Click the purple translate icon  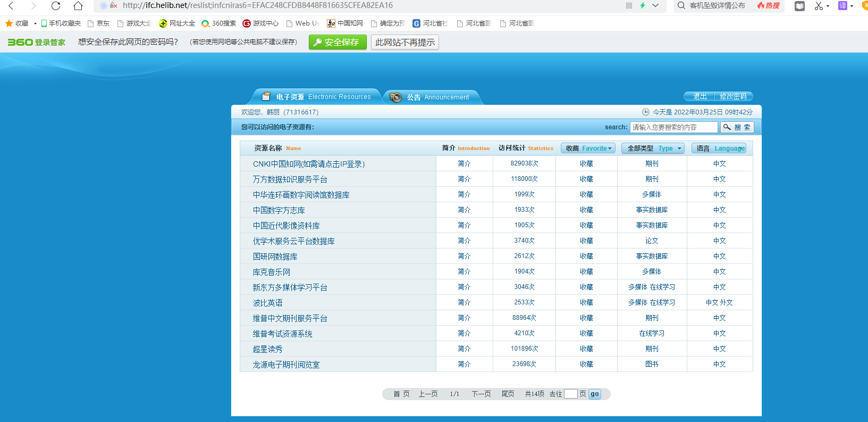pos(842,6)
